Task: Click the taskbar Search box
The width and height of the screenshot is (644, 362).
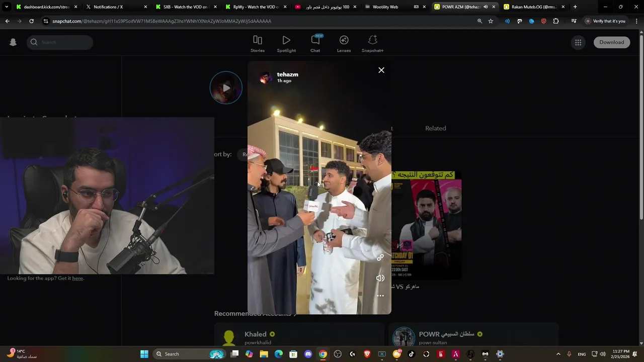Action: pos(189,354)
